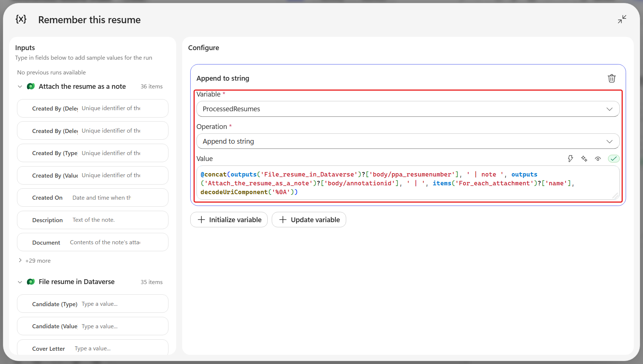Click into the Value expression editor

(x=408, y=183)
